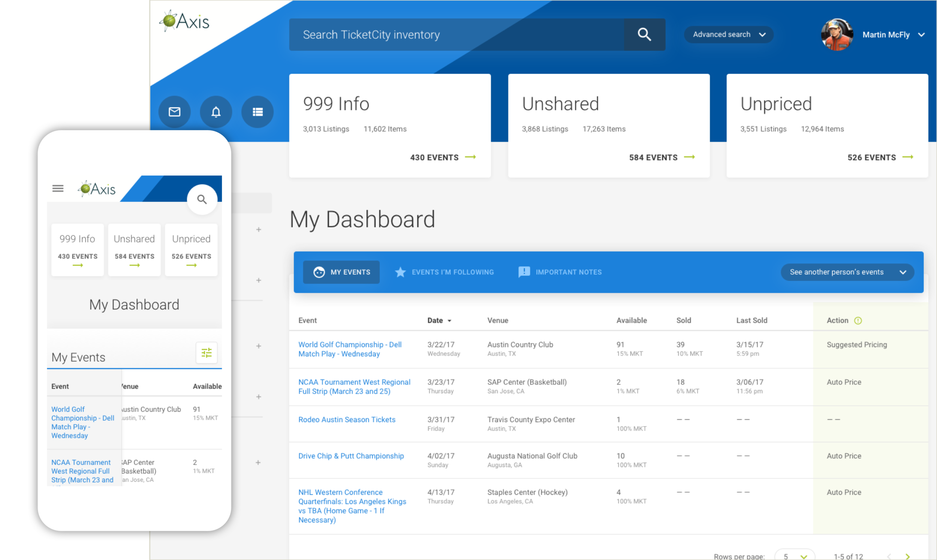
Task: Tap the mobile search magnifier button
Action: (202, 199)
